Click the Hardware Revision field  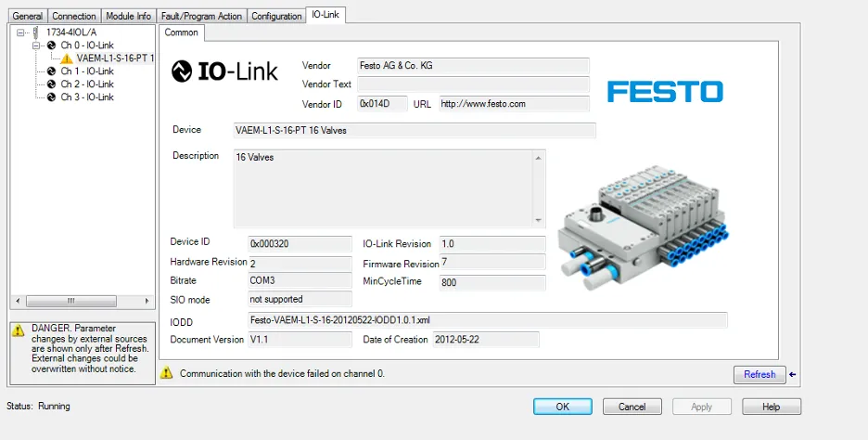(x=300, y=264)
